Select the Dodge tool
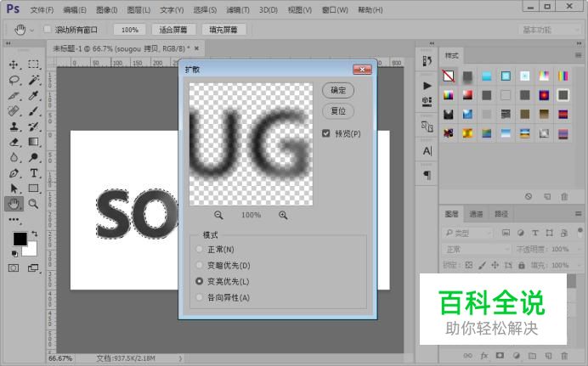Viewport: 588px width, 366px height. (33, 157)
